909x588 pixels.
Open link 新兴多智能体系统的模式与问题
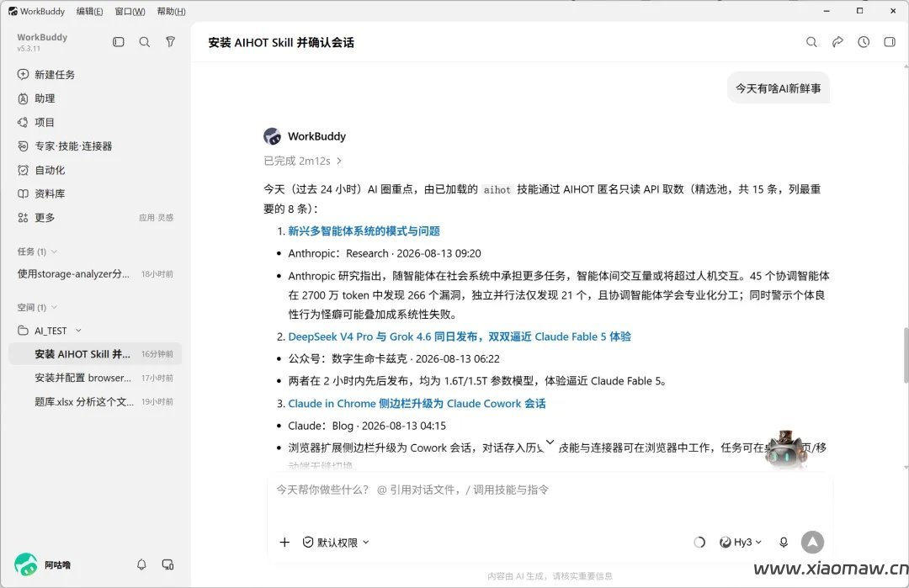[364, 231]
